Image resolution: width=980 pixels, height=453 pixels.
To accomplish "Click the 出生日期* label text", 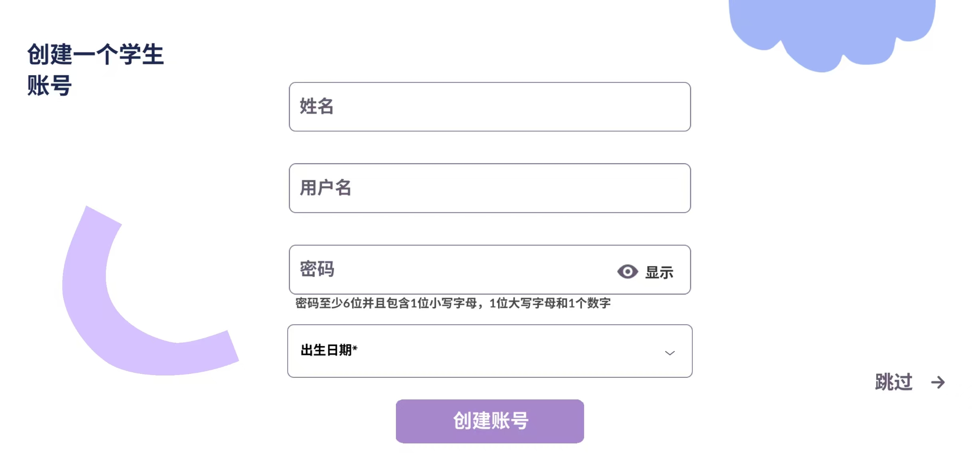I will pyautogui.click(x=326, y=350).
